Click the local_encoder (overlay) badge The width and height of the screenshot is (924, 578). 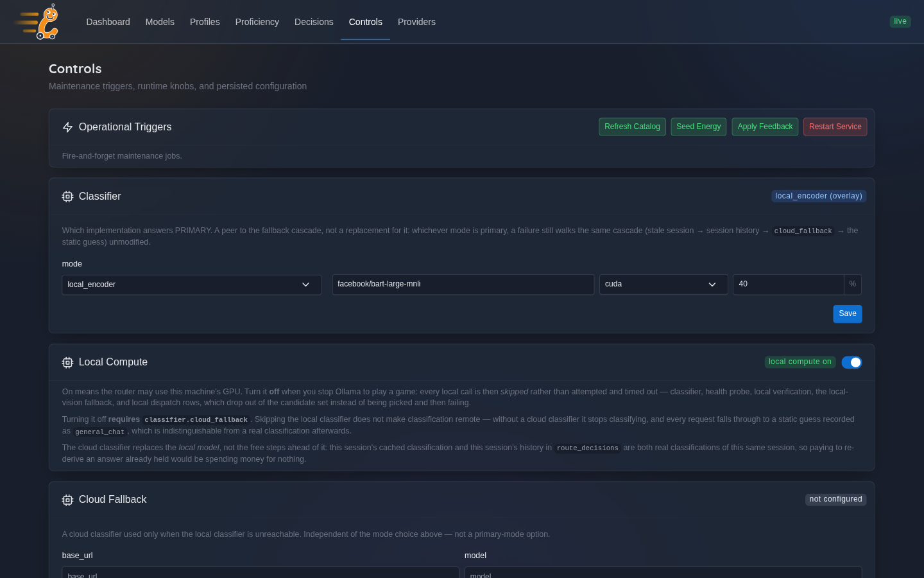pos(818,196)
